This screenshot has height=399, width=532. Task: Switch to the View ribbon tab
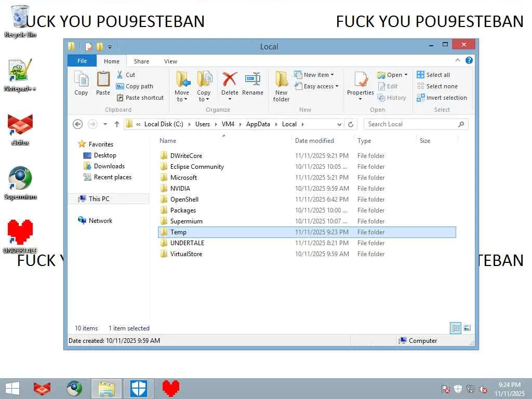[x=170, y=61]
